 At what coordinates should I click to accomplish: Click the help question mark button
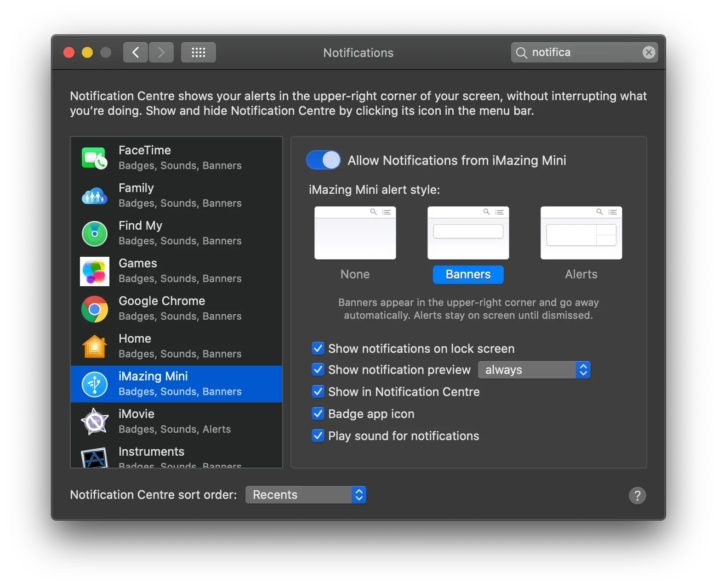coord(637,496)
